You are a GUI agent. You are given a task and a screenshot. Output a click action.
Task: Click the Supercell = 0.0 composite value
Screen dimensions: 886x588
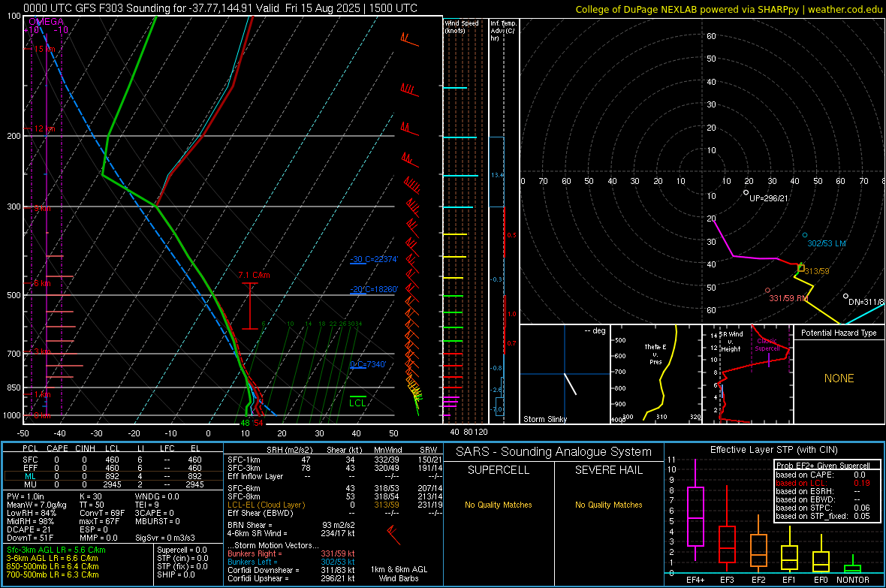point(182,550)
